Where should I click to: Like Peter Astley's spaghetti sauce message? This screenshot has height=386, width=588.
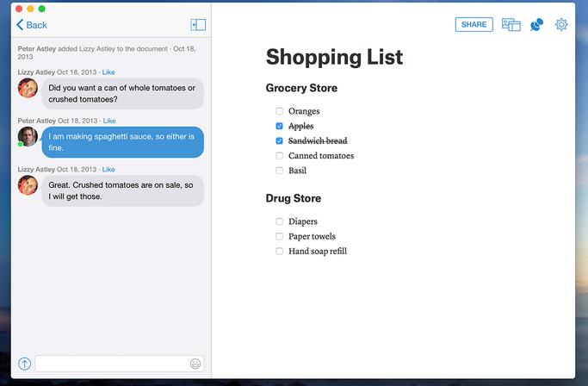pos(109,121)
